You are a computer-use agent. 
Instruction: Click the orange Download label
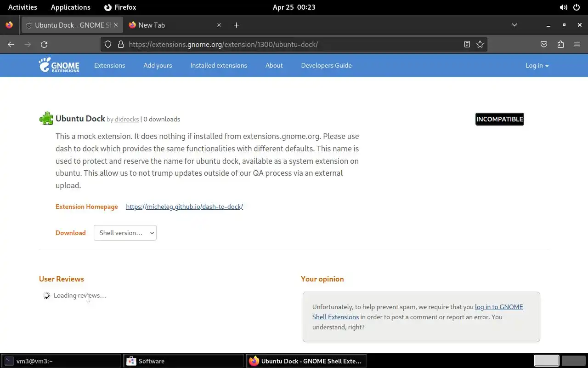tap(71, 233)
